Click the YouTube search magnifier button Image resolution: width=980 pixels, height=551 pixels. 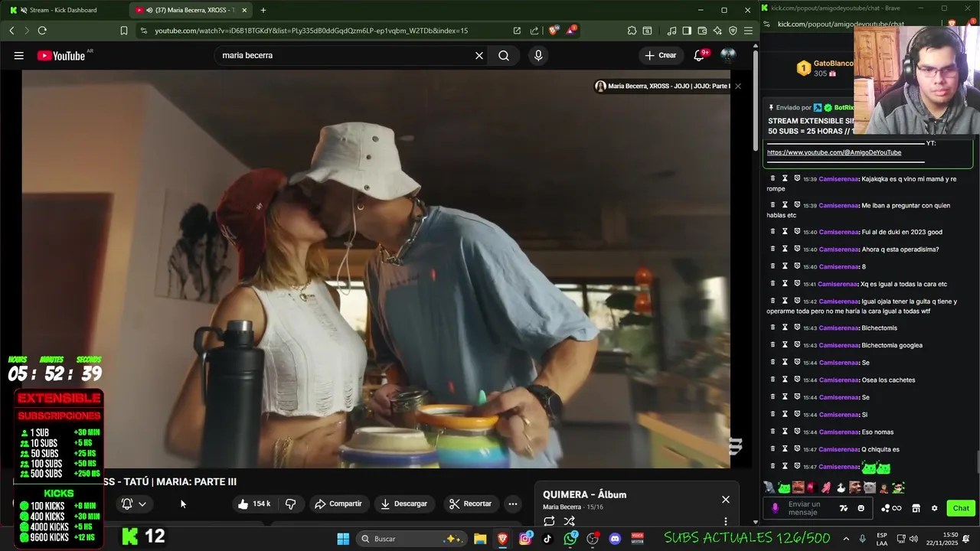(504, 55)
